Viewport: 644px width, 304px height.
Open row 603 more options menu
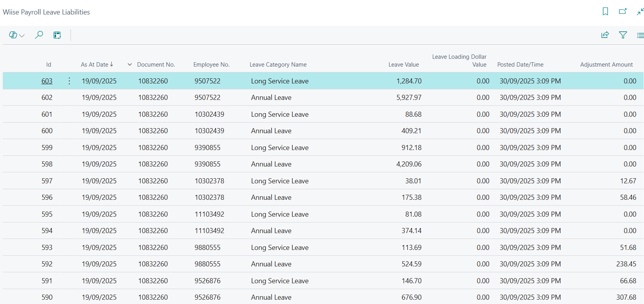69,81
